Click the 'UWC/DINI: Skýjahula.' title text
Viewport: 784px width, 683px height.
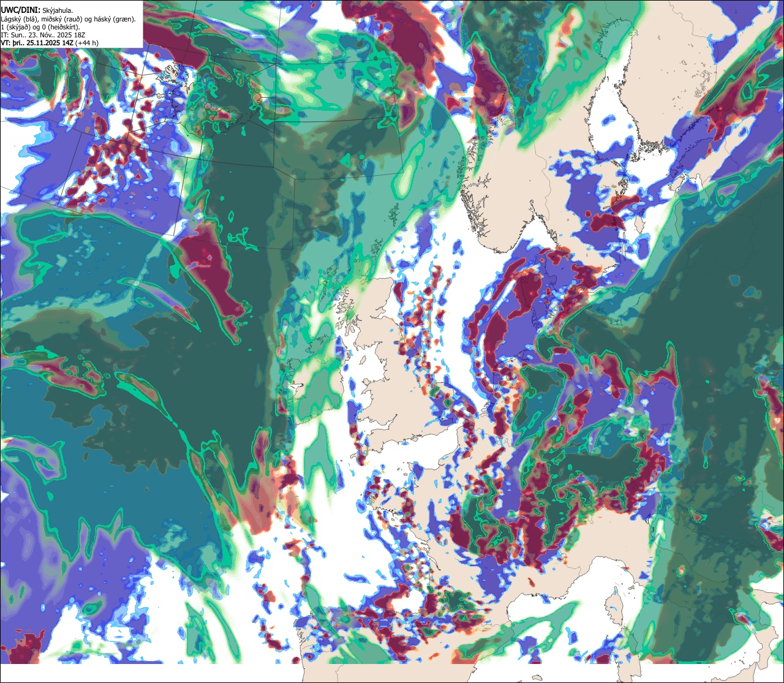pyautogui.click(x=37, y=10)
